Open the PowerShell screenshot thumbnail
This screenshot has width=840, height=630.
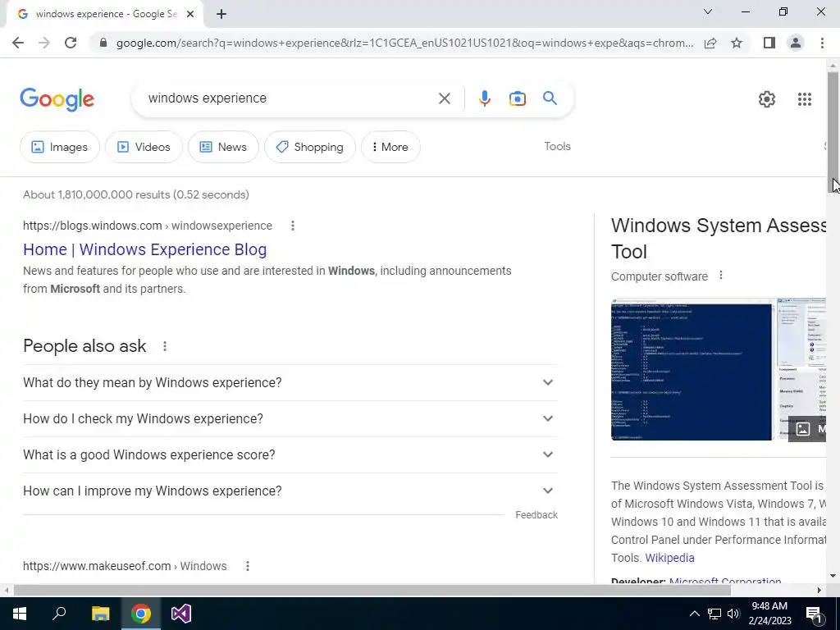(x=692, y=370)
